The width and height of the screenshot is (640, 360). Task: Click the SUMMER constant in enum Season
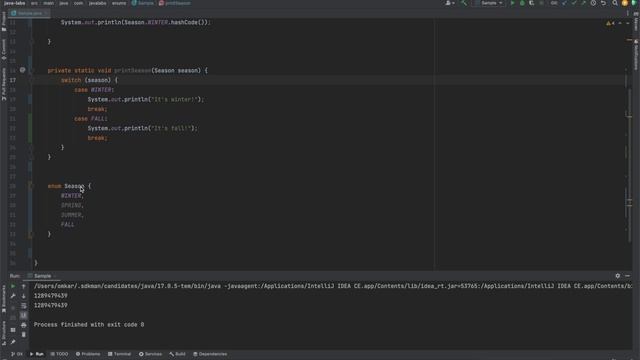click(71, 215)
